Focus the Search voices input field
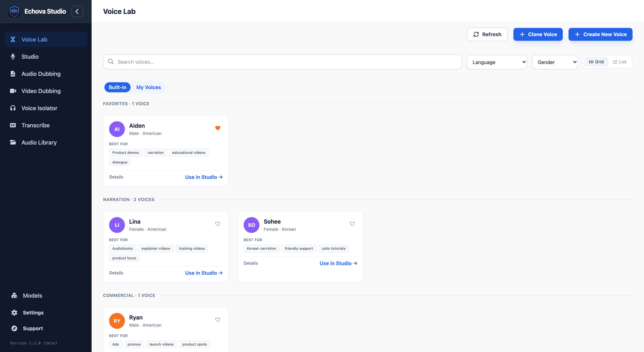 pos(282,62)
